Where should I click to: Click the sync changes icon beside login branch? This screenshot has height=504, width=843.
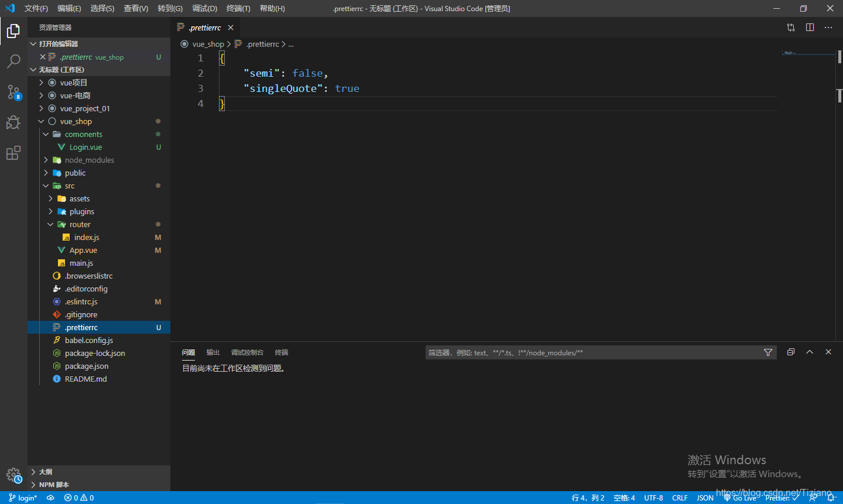coord(50,497)
